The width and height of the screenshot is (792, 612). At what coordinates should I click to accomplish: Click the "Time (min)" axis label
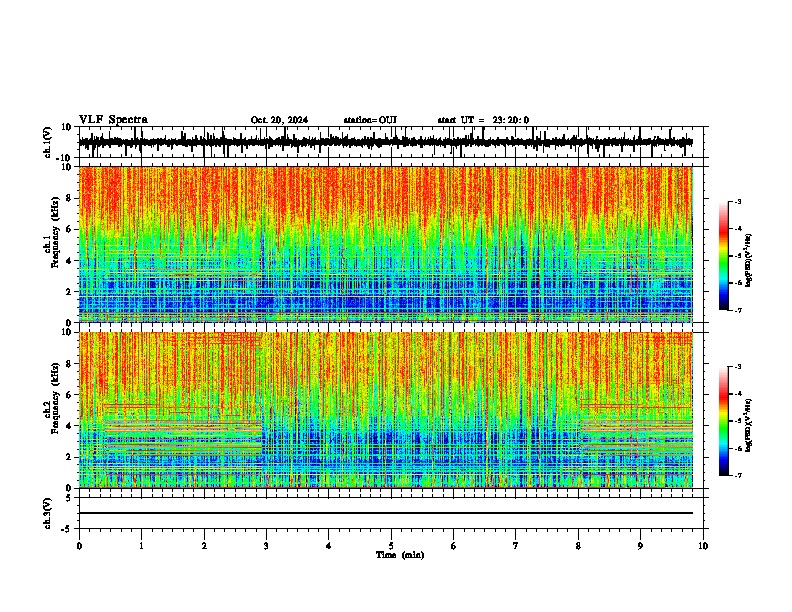point(400,555)
